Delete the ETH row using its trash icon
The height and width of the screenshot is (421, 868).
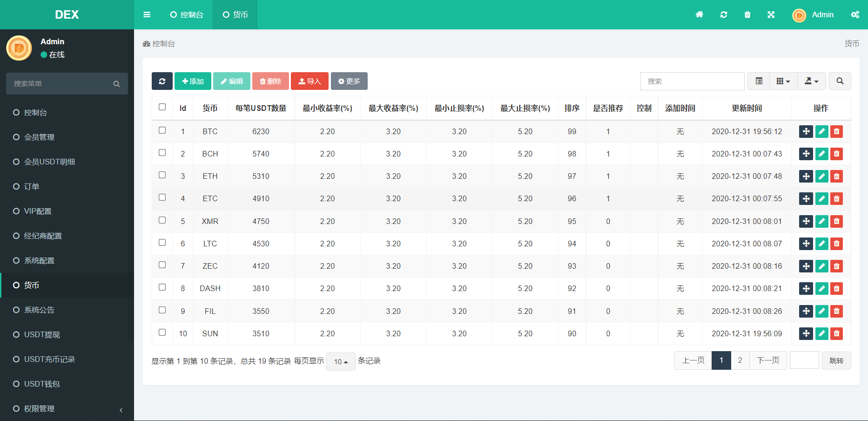837,176
